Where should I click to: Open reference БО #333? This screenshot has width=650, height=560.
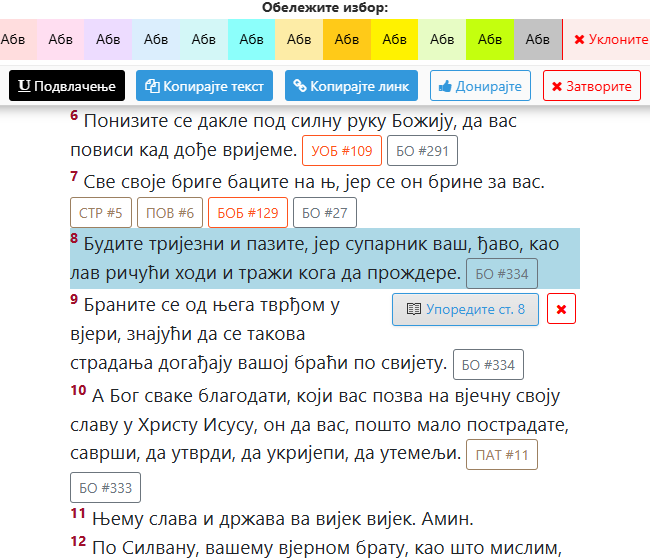[106, 488]
